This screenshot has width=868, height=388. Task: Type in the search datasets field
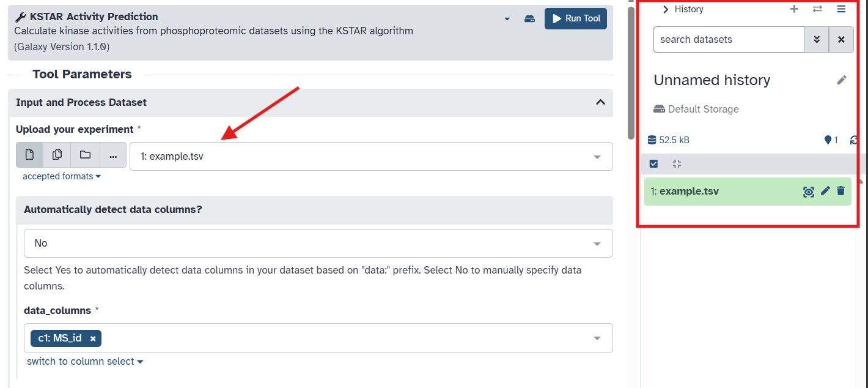coord(729,40)
